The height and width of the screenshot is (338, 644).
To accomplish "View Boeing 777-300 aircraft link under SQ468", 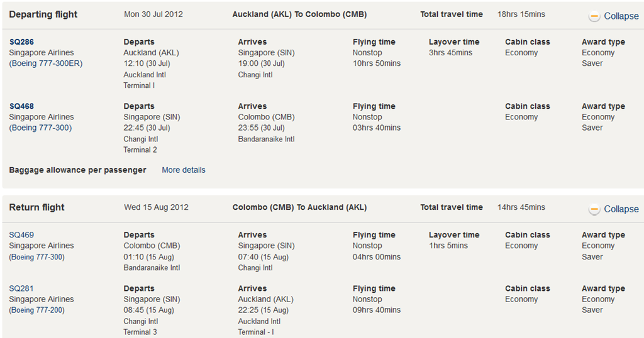I will [x=40, y=128].
